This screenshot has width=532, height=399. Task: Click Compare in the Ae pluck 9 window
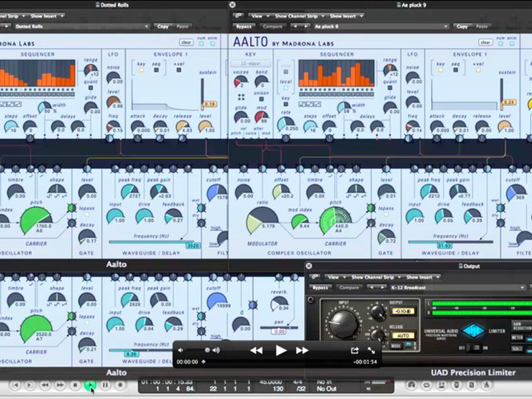tap(272, 26)
